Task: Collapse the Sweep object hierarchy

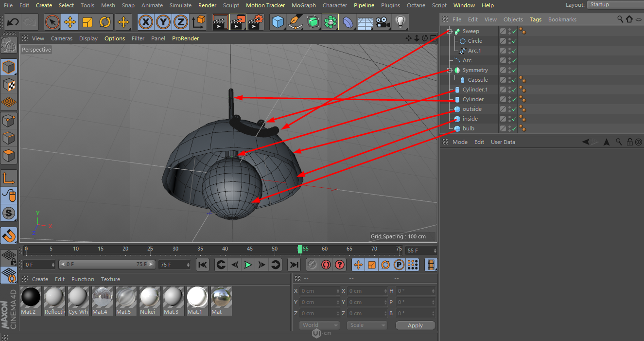Action: [450, 31]
